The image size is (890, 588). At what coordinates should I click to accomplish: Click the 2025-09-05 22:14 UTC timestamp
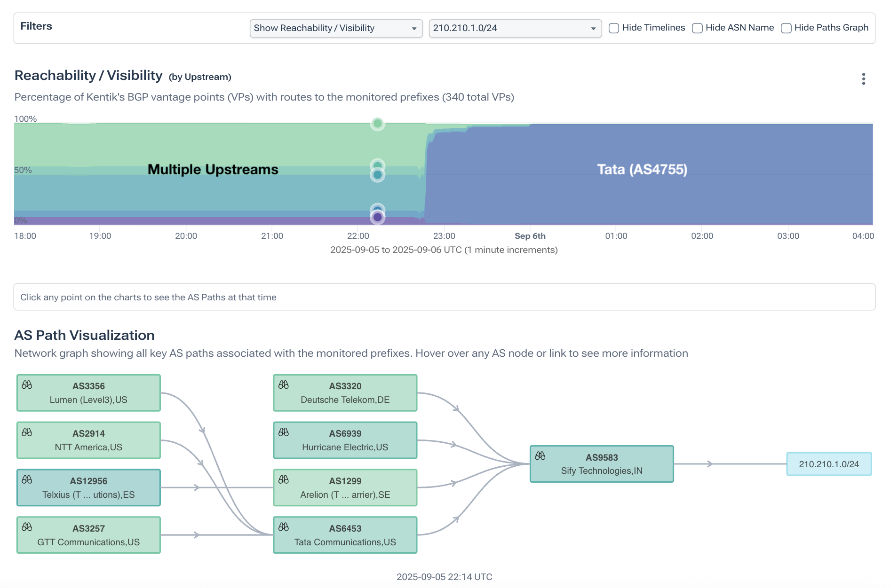[444, 577]
